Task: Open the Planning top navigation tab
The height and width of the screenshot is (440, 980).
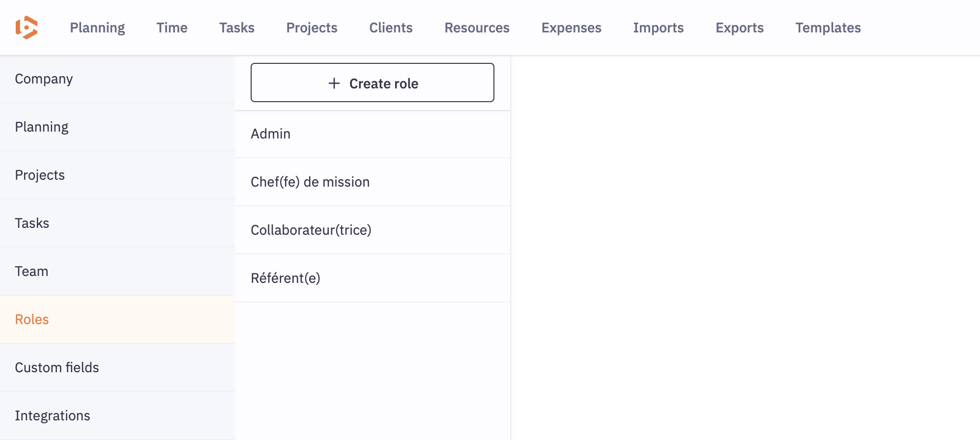Action: 97,28
